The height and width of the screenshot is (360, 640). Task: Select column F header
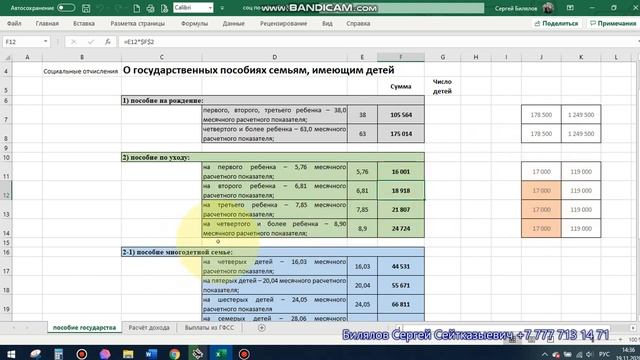point(401,57)
